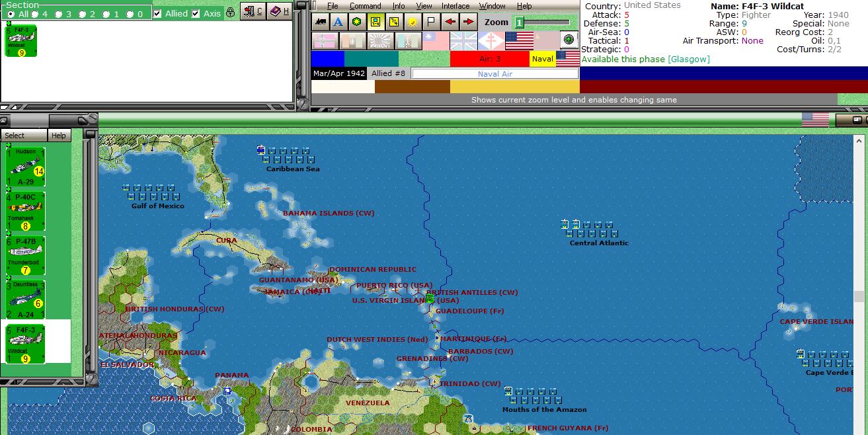Click the Help button in unit panel
Viewport: 868px width, 435px height.
click(59, 136)
